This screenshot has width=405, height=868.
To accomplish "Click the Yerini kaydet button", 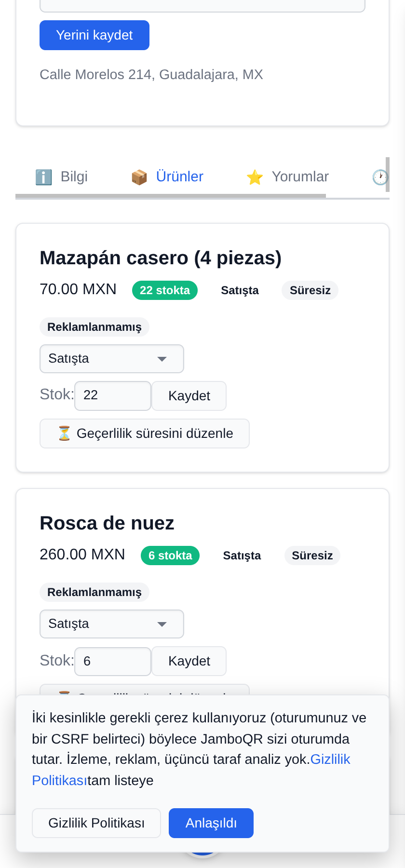I will [94, 35].
